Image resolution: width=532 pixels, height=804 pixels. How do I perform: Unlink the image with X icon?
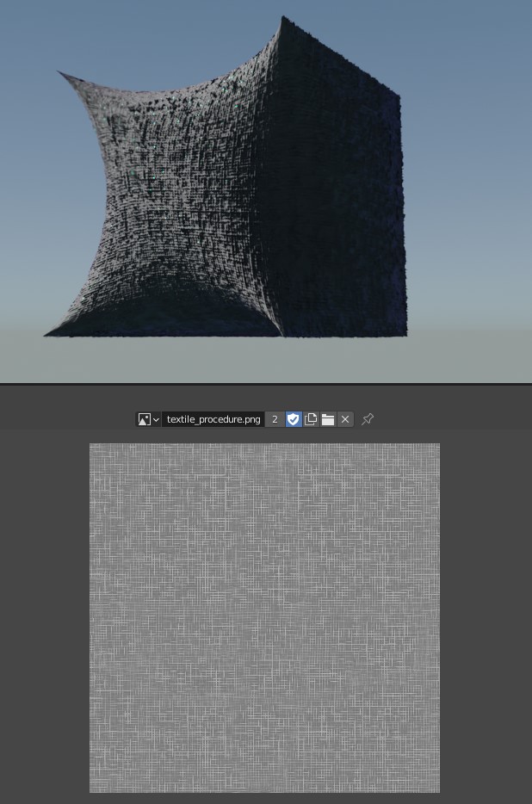(345, 419)
